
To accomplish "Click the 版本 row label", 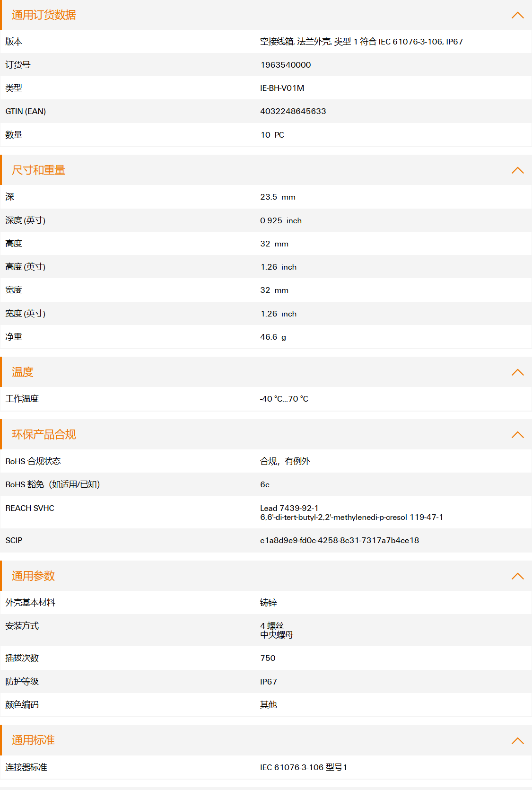I will pyautogui.click(x=14, y=42).
